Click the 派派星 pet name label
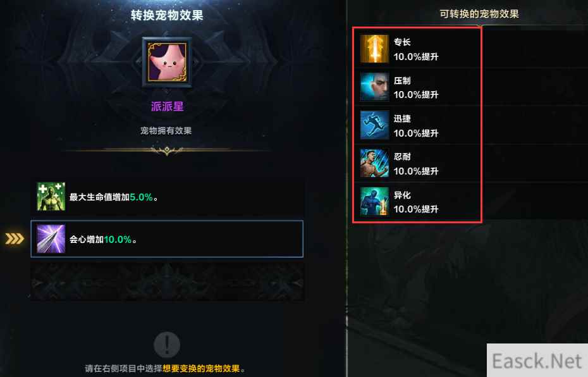This screenshot has height=377, width=588. point(168,106)
